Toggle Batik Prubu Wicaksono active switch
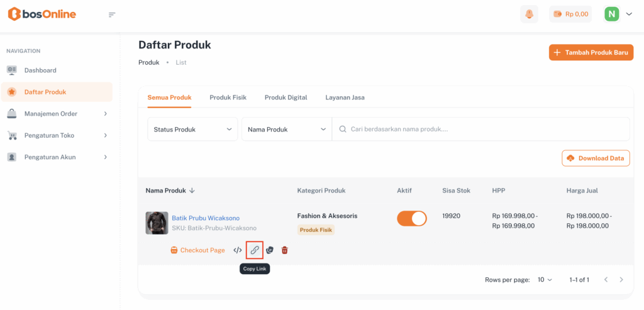Image resolution: width=644 pixels, height=310 pixels. point(412,218)
